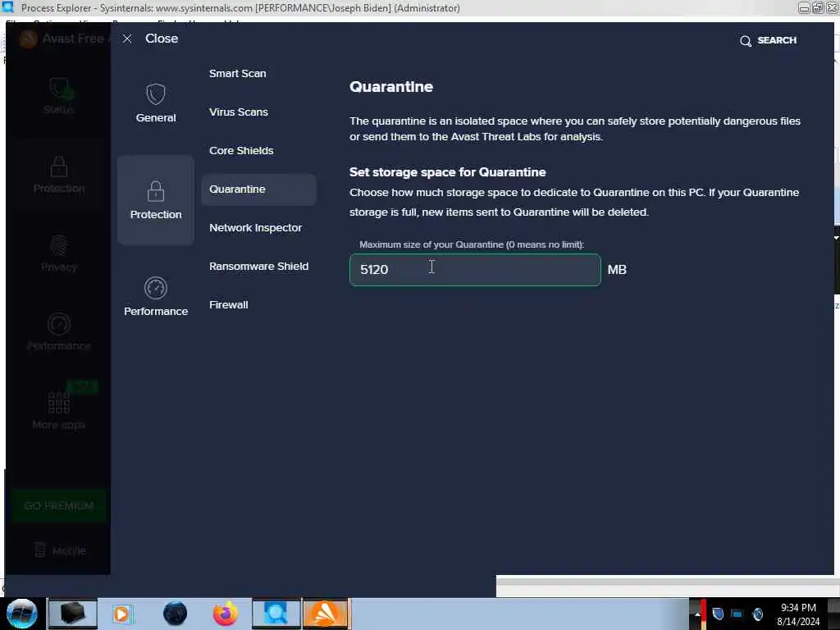Click the monitor icon in system tray

[737, 614]
